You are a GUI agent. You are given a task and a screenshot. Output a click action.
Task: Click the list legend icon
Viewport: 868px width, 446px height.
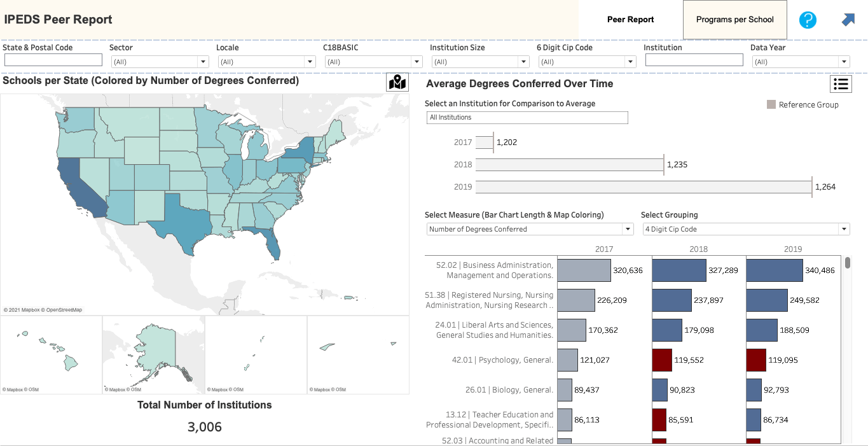click(841, 84)
